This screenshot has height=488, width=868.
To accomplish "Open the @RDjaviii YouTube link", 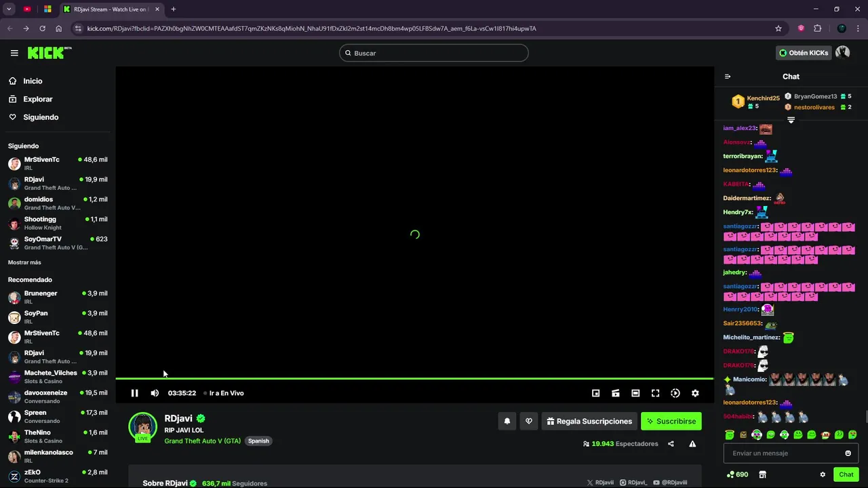I will tap(670, 483).
